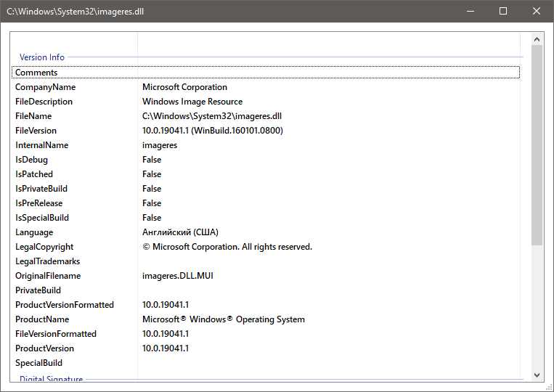The height and width of the screenshot is (392, 554).
Task: Select the Comments row
Action: coord(266,73)
